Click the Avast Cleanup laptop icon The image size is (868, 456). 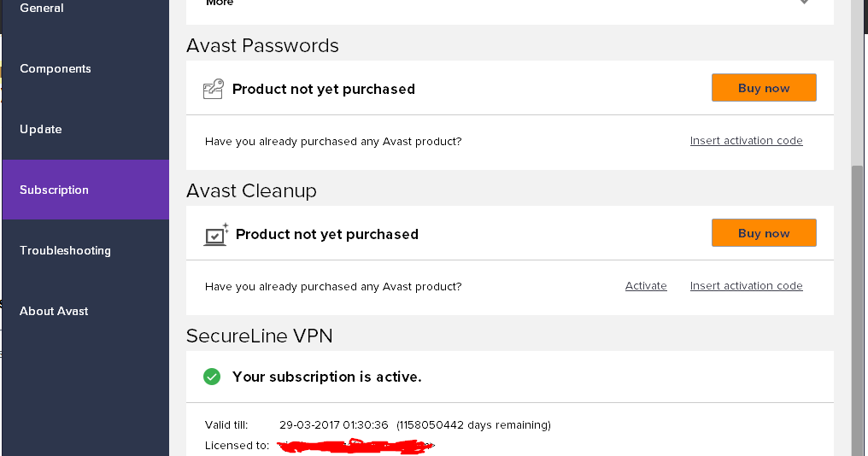click(216, 234)
